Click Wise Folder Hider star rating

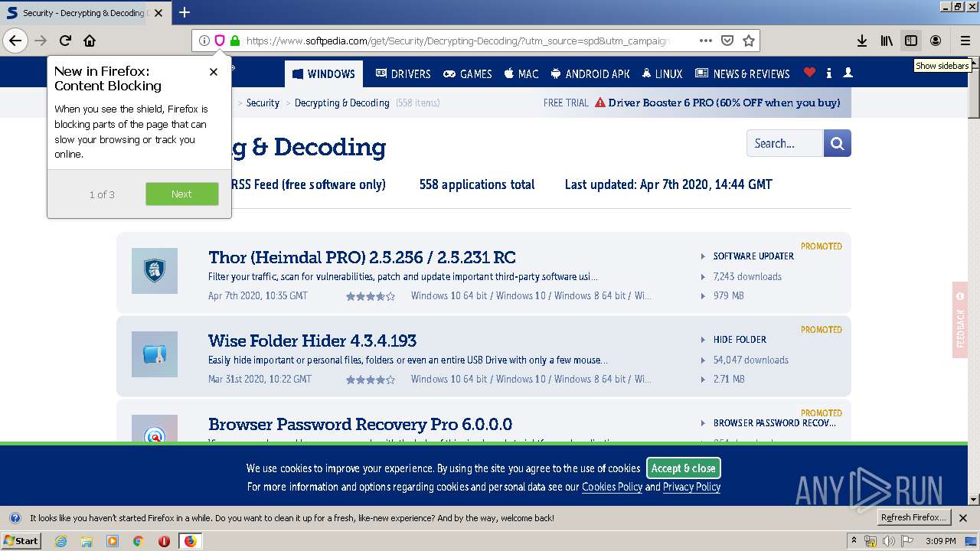[371, 380]
